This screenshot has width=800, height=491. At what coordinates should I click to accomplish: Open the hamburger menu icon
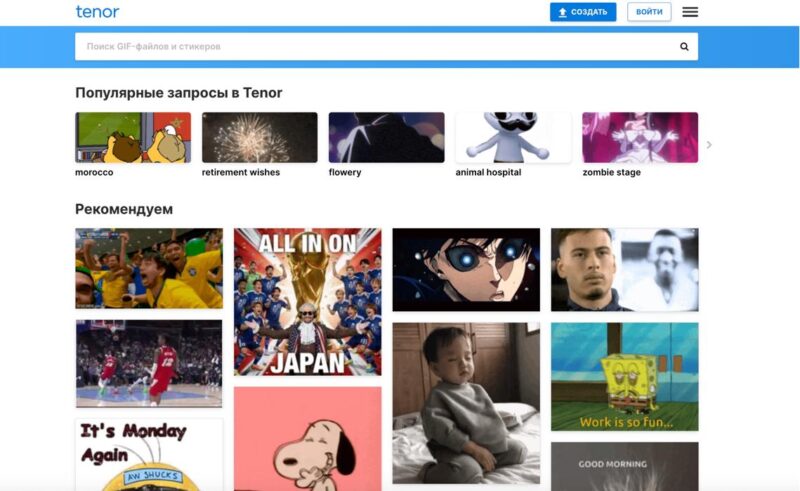pos(690,12)
